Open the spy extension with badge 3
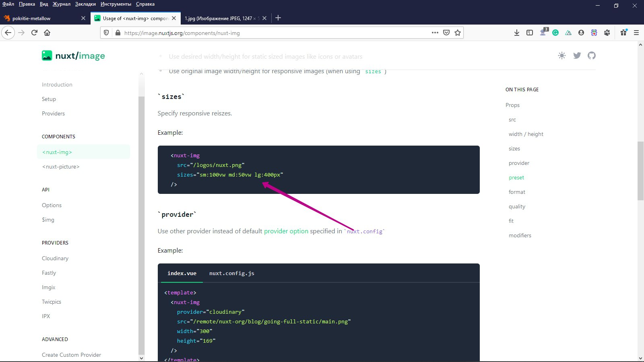The width and height of the screenshot is (644, 362). pyautogui.click(x=543, y=32)
